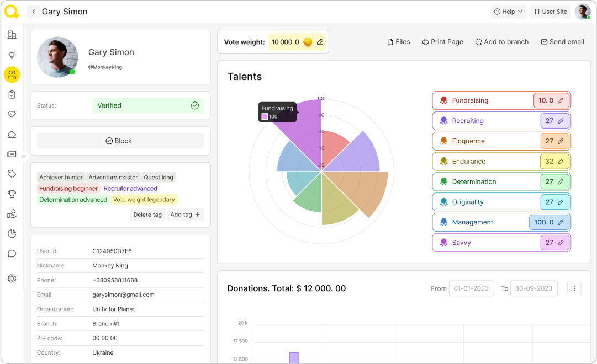Expand the Help dropdown menu

508,12
